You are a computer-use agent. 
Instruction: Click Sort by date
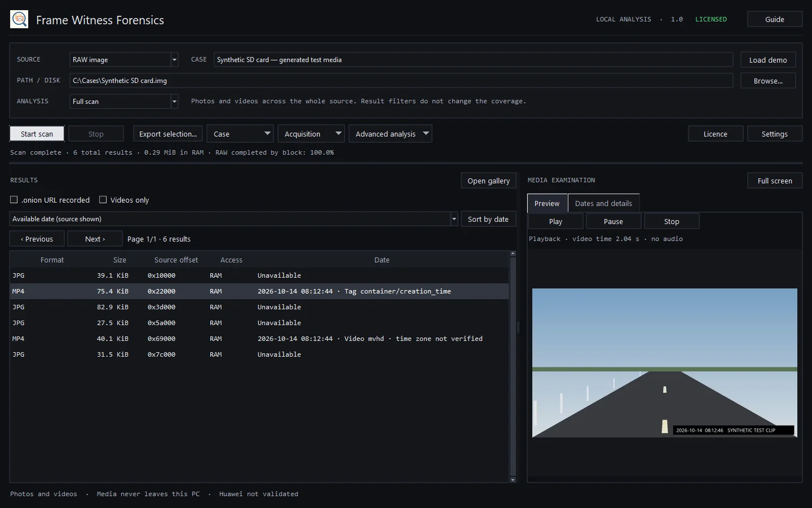click(x=488, y=219)
